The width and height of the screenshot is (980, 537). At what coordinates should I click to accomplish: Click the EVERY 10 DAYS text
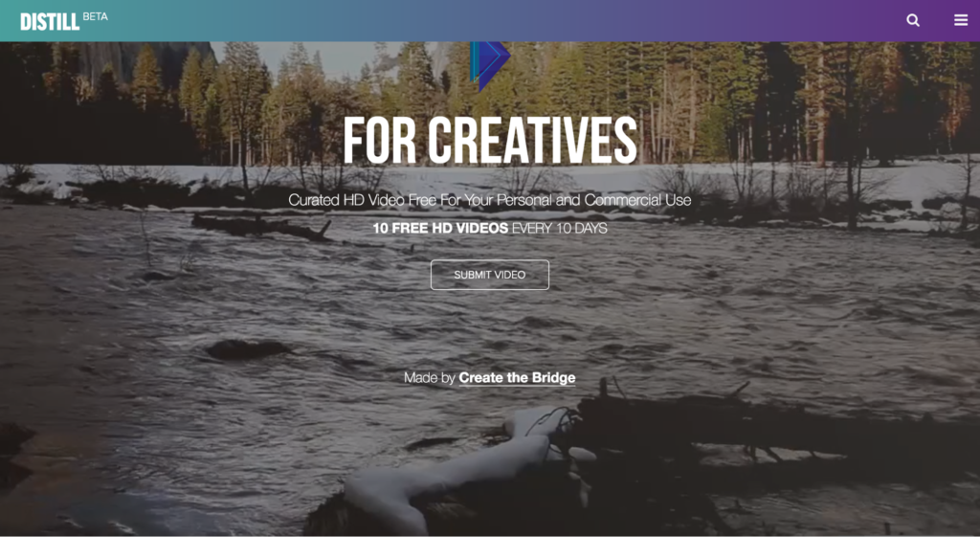click(x=559, y=228)
